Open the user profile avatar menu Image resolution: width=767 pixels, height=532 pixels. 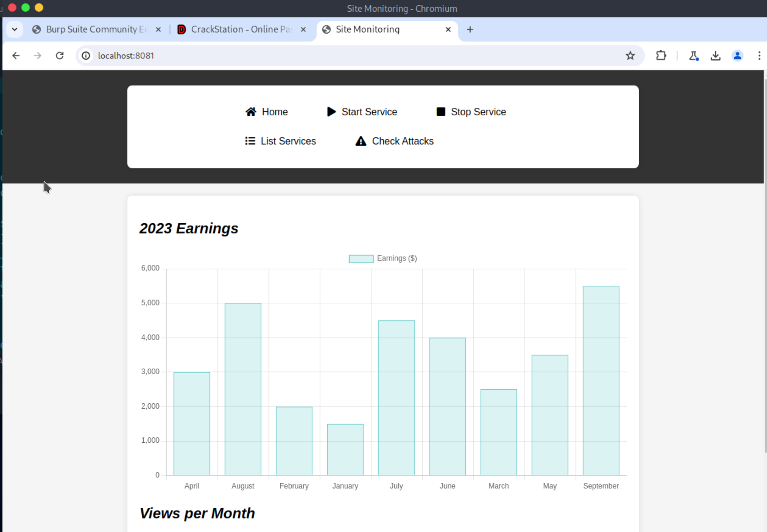[737, 56]
